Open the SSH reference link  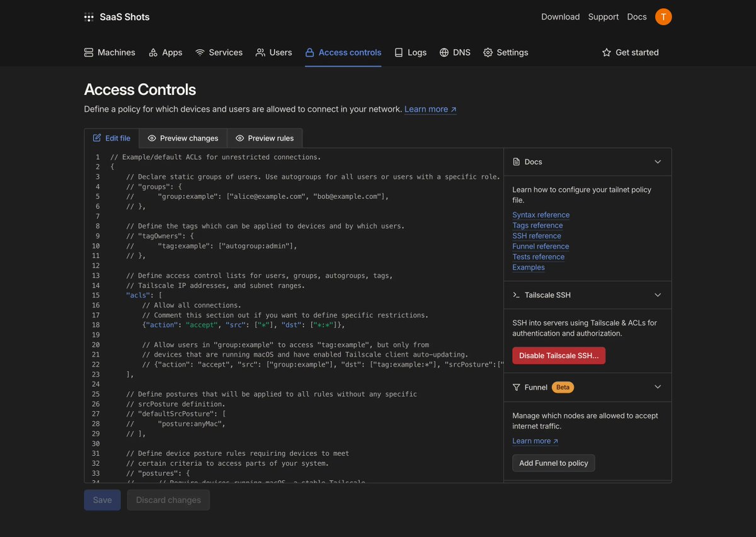[536, 235]
